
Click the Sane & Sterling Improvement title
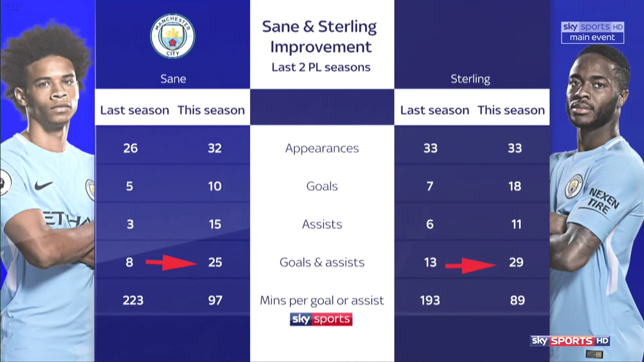320,37
